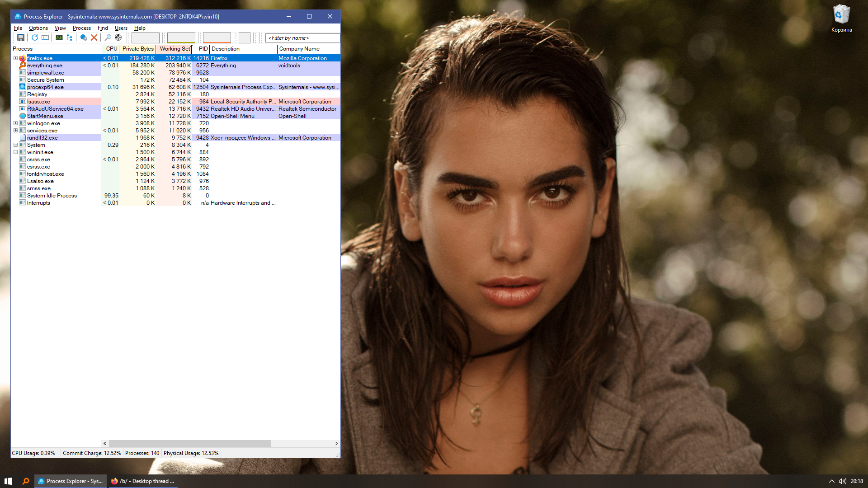Open the Options menu

click(x=38, y=28)
